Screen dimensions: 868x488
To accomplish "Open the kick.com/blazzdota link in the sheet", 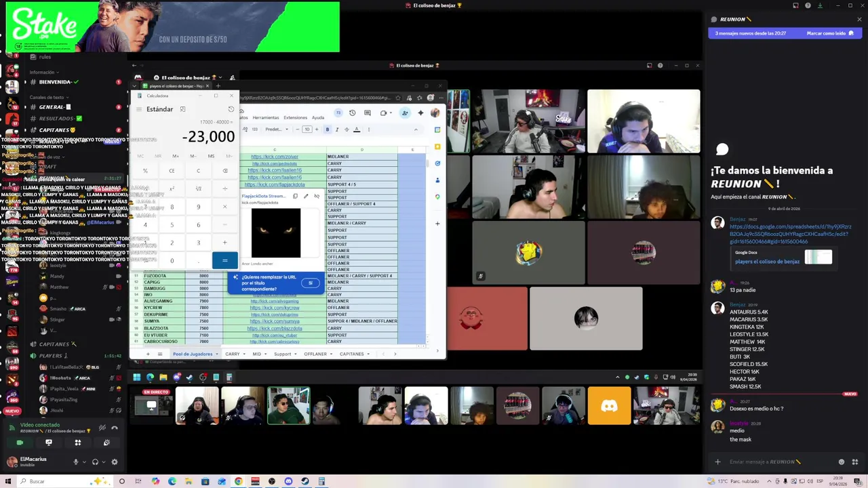I will (x=275, y=328).
